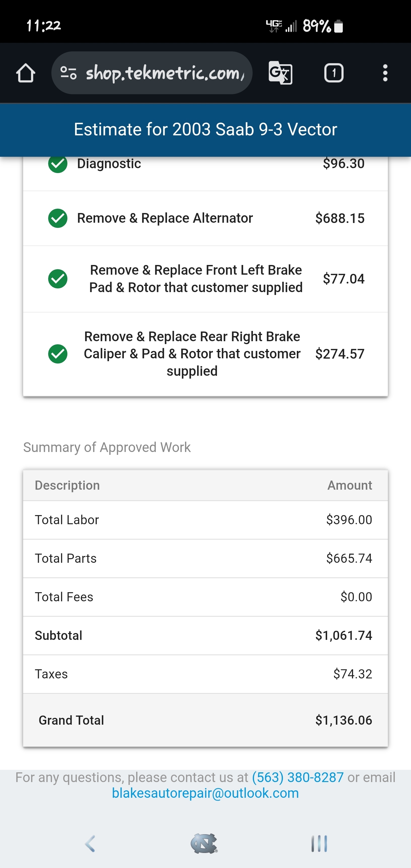The height and width of the screenshot is (868, 411).
Task: Email blakesautorepair@outlook.com link
Action: (205, 793)
